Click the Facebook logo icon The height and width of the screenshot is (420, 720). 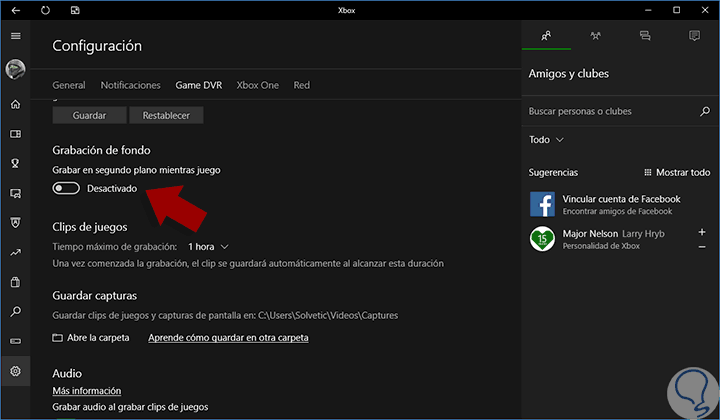click(x=542, y=204)
